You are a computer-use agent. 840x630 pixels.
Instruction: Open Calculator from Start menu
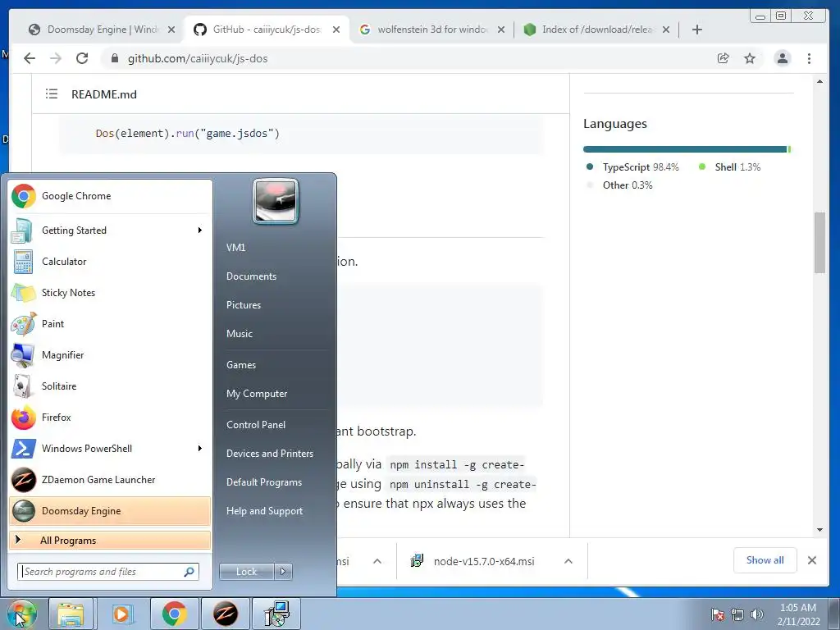click(110, 262)
